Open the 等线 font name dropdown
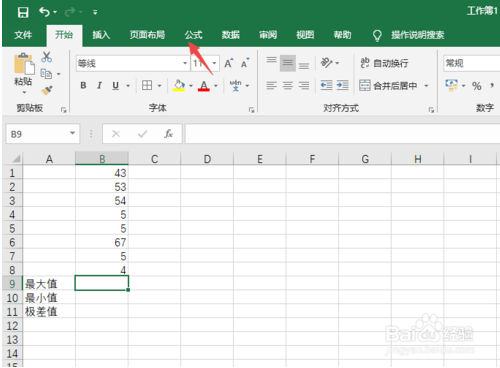 (x=185, y=63)
